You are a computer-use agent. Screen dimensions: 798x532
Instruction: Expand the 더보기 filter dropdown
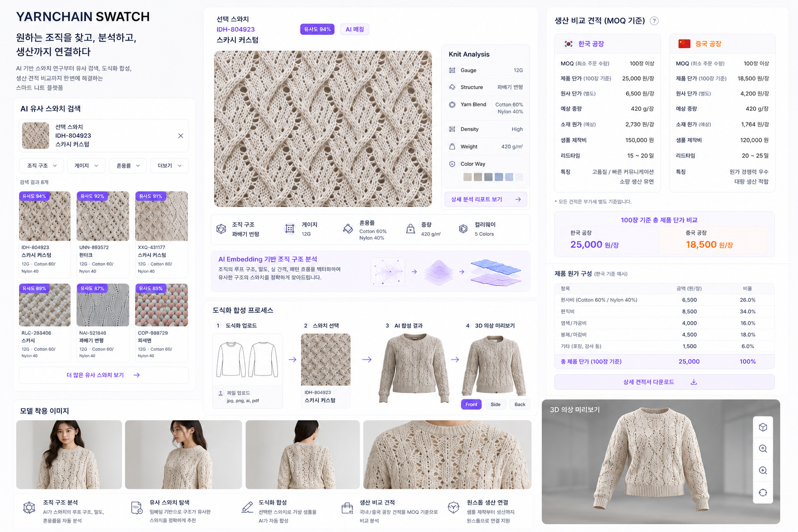(169, 166)
